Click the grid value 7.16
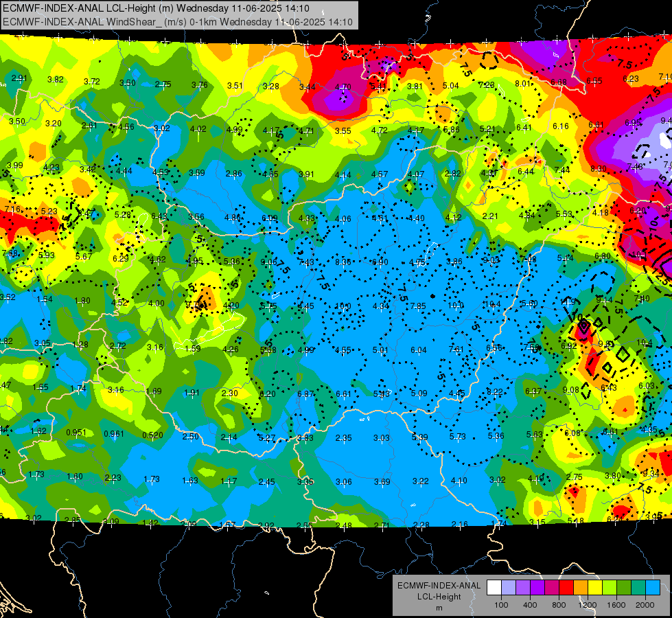 [12, 209]
